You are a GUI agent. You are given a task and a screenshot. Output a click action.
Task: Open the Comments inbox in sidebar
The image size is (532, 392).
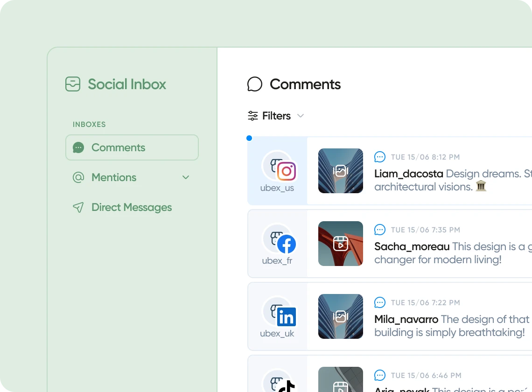coord(132,147)
